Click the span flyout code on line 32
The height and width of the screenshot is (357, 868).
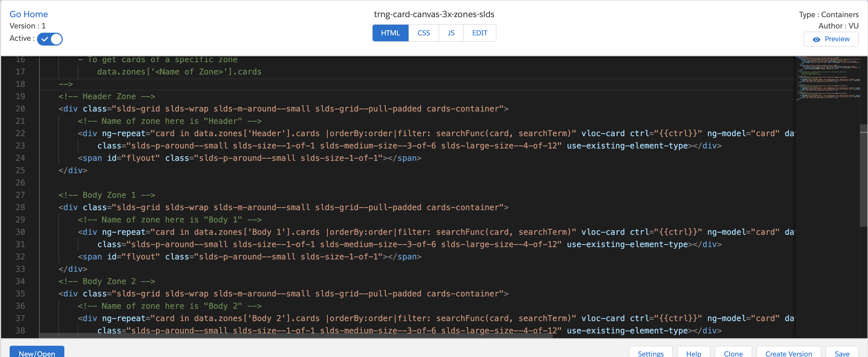click(x=250, y=257)
